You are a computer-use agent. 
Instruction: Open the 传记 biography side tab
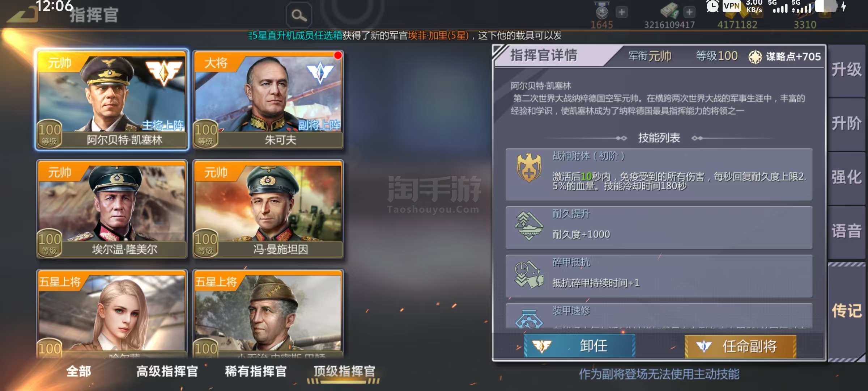coord(846,311)
